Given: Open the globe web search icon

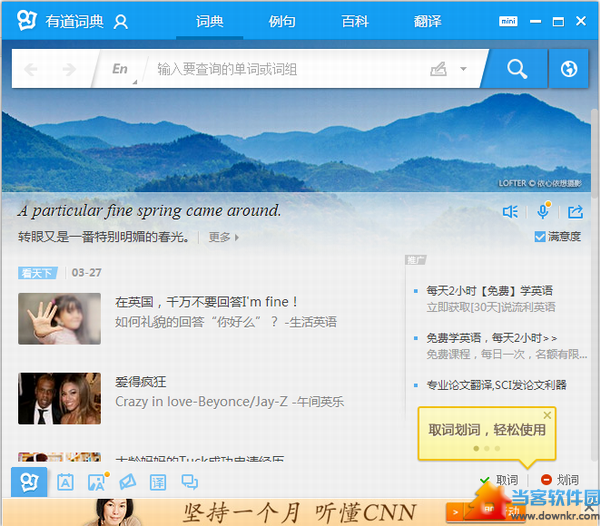Looking at the screenshot, I should tap(569, 69).
